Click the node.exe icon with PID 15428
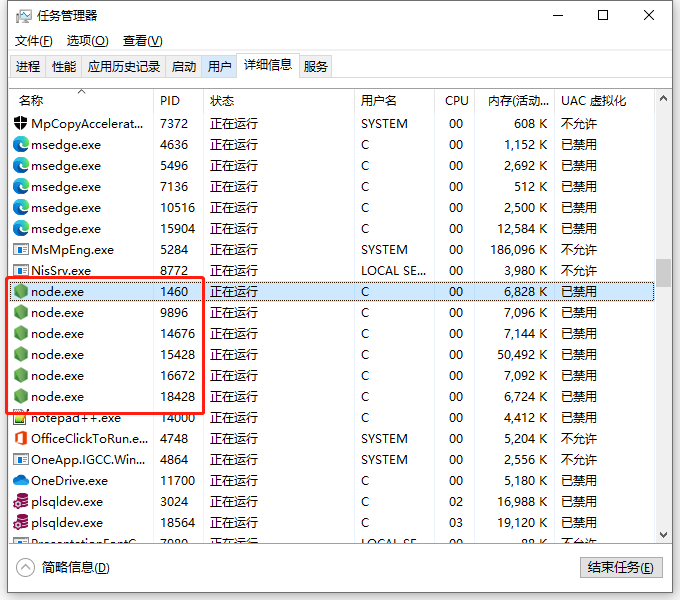Viewport: 680px width, 600px height. point(21,355)
